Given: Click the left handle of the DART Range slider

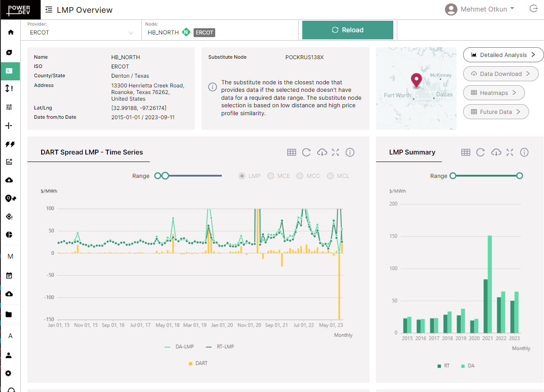Looking at the screenshot, I should click(x=158, y=176).
